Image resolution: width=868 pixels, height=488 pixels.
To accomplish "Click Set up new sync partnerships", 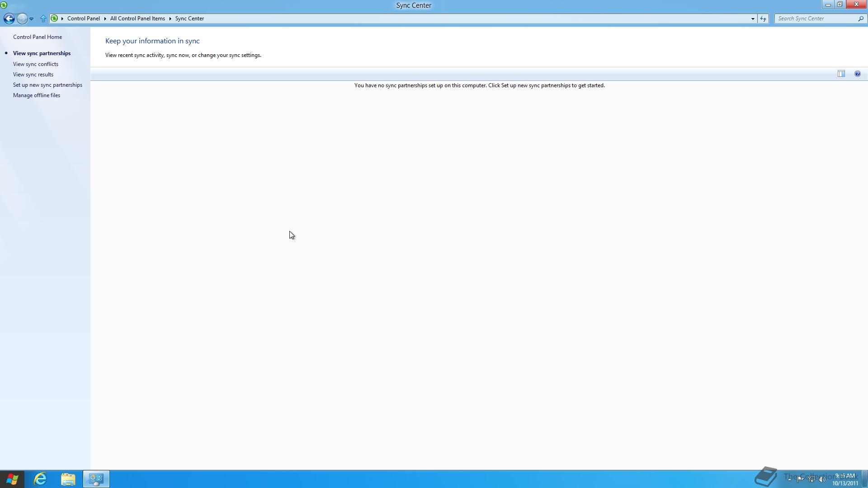I will click(x=47, y=85).
